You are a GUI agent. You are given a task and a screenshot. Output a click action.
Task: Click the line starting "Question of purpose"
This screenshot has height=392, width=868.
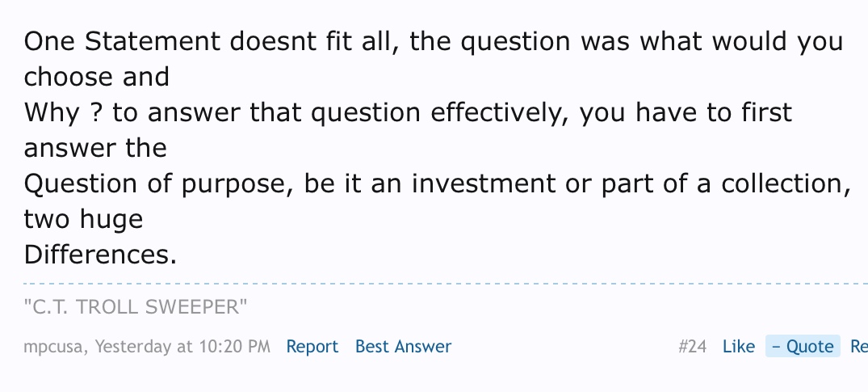[438, 183]
